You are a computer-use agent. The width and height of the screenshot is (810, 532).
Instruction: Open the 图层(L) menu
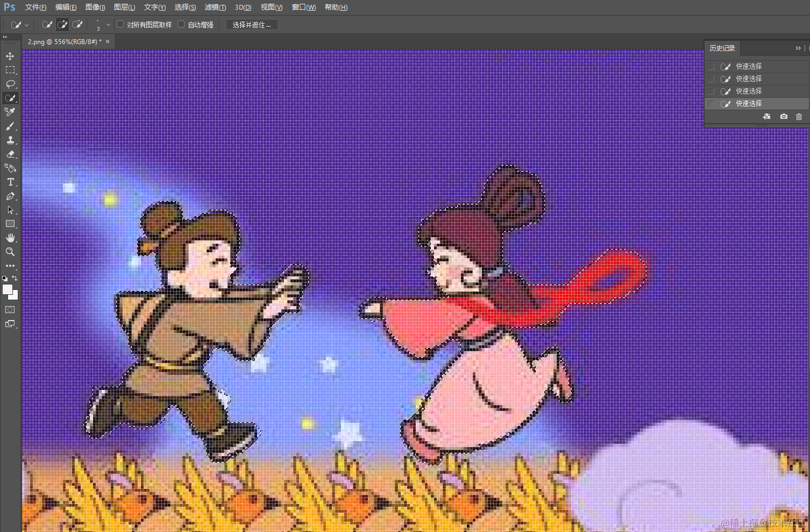click(124, 8)
